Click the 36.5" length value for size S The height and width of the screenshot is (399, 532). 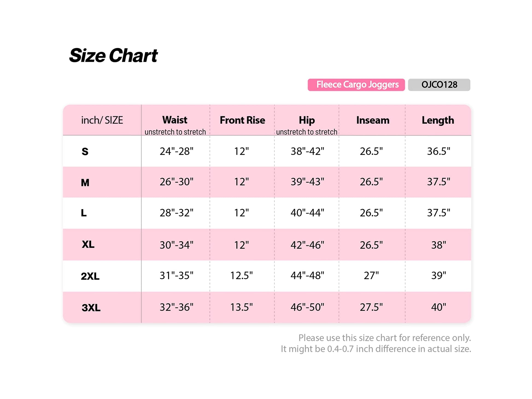439,151
